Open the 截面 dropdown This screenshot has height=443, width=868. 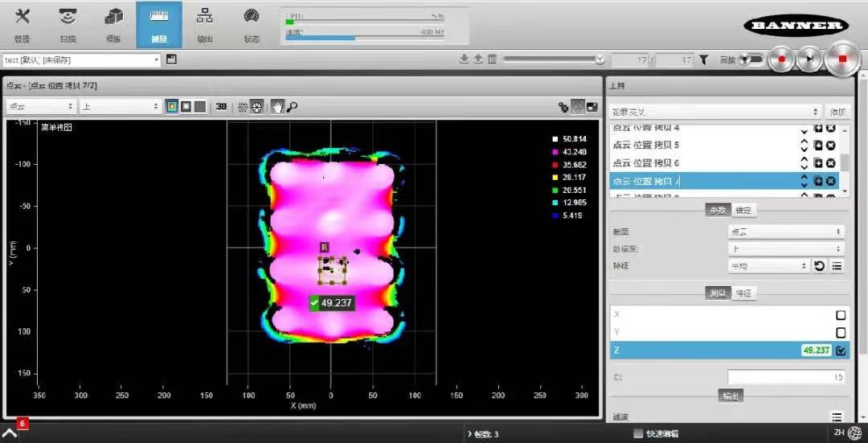785,232
